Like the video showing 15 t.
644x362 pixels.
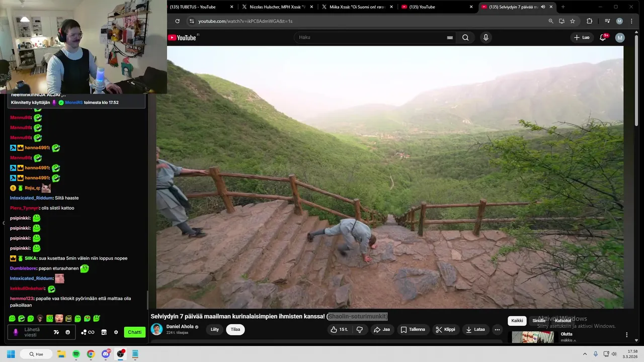click(x=340, y=330)
